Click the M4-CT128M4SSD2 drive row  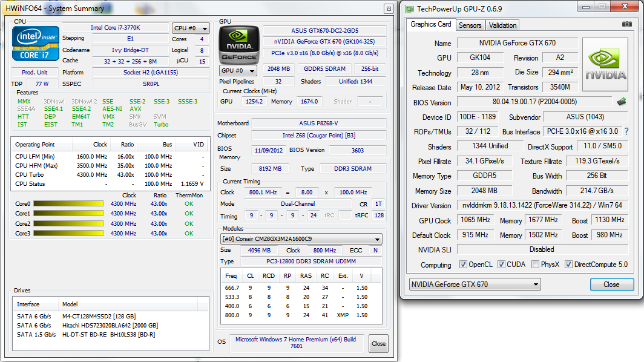[x=110, y=317]
